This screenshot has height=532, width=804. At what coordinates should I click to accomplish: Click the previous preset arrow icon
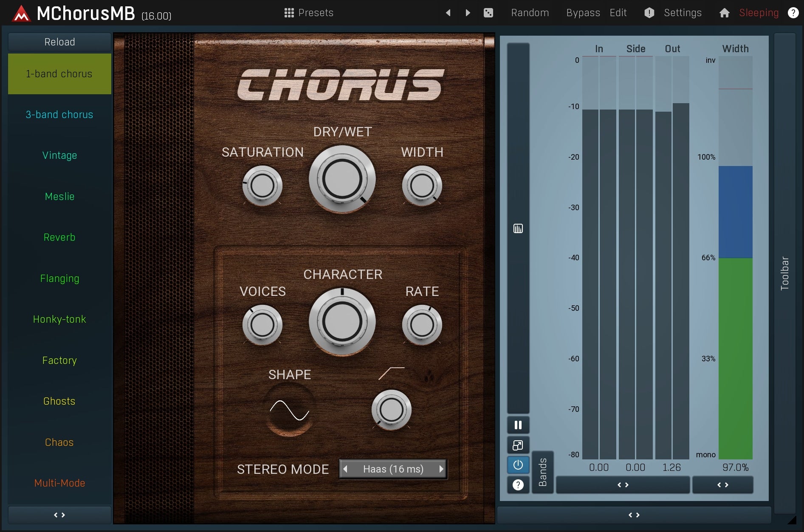point(448,13)
